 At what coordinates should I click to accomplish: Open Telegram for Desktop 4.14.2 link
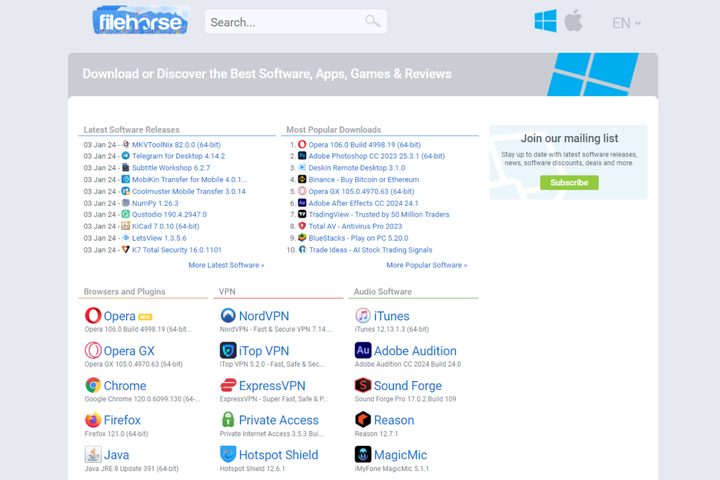(x=179, y=156)
